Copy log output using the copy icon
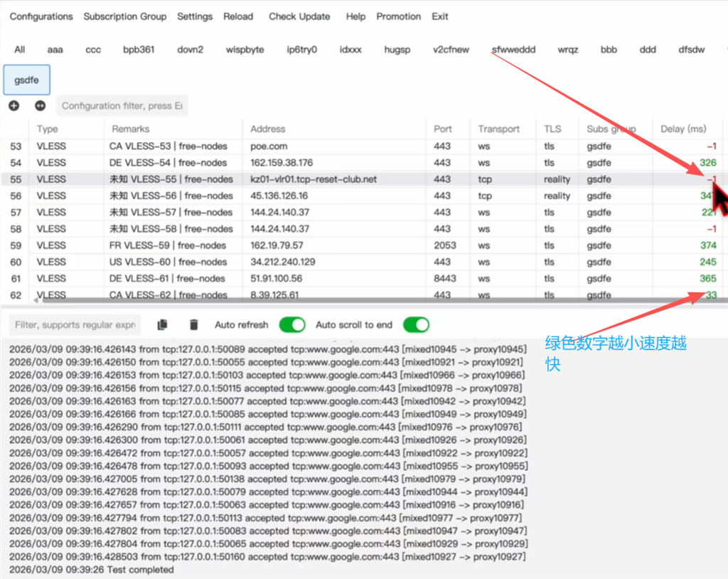The image size is (728, 579). tap(162, 325)
